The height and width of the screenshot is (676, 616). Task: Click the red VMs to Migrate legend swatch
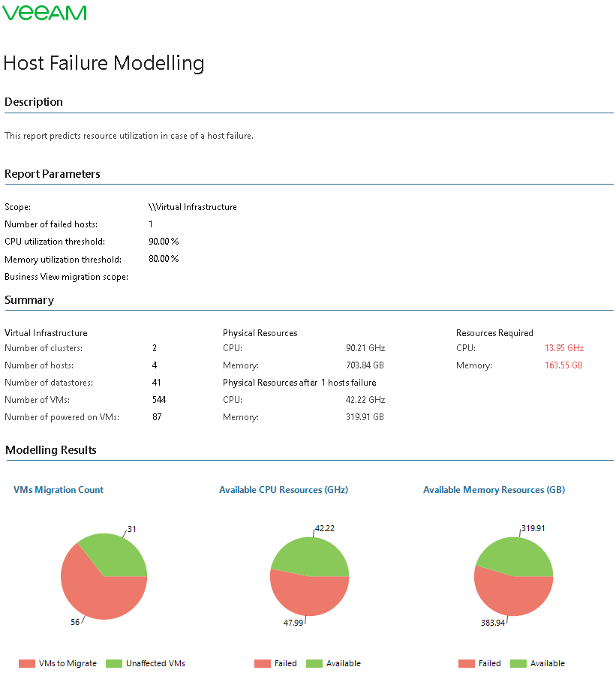27,663
